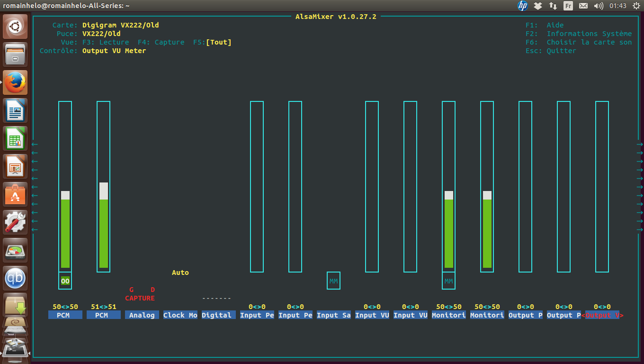Click the dashed value of Digital
Screen dimensions: 644x364
point(216,298)
